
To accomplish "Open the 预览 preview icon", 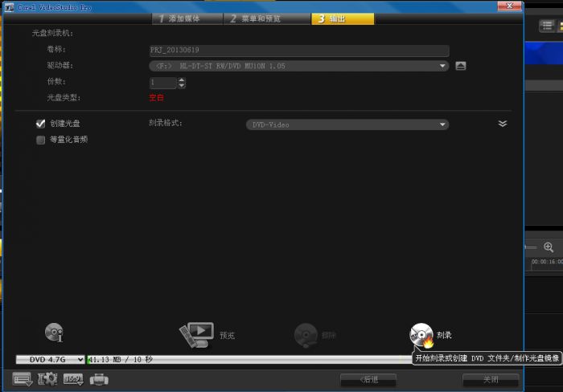I will coord(197,335).
